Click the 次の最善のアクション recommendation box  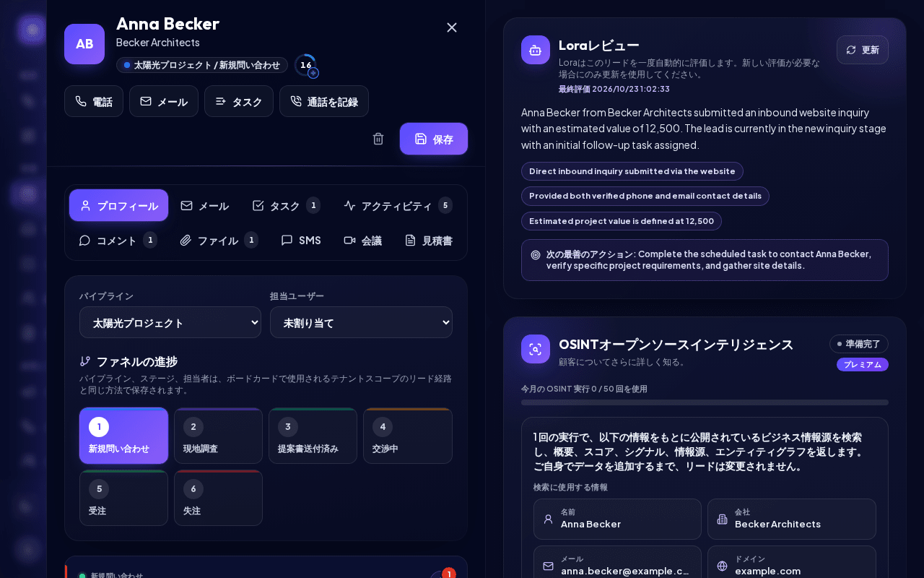pos(705,260)
